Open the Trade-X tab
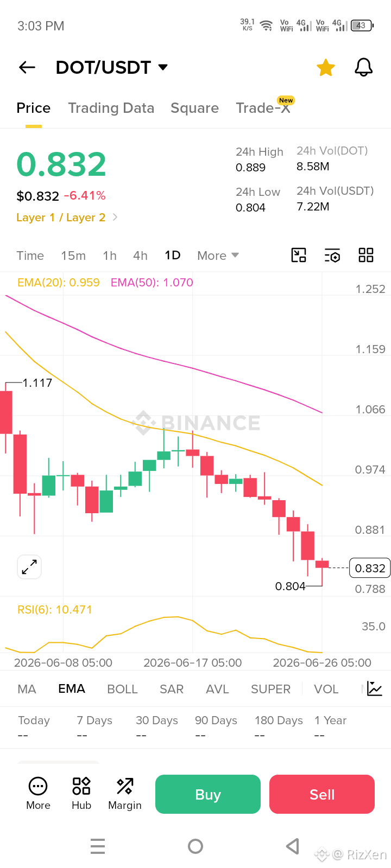 click(x=264, y=108)
